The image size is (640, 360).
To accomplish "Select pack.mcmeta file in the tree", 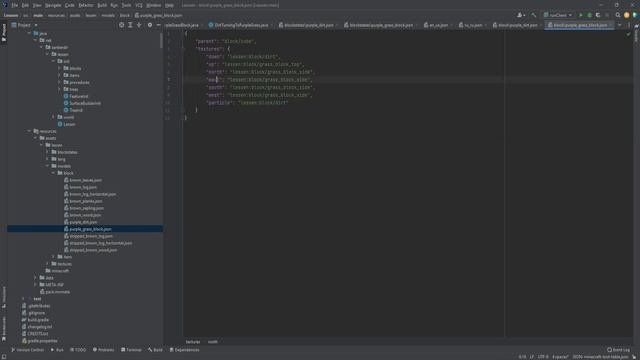I will (57, 291).
